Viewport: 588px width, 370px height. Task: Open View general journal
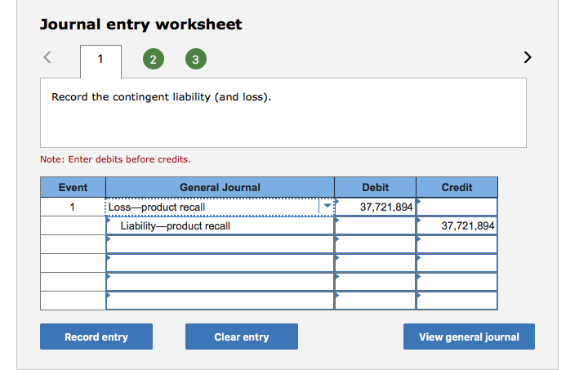point(469,337)
